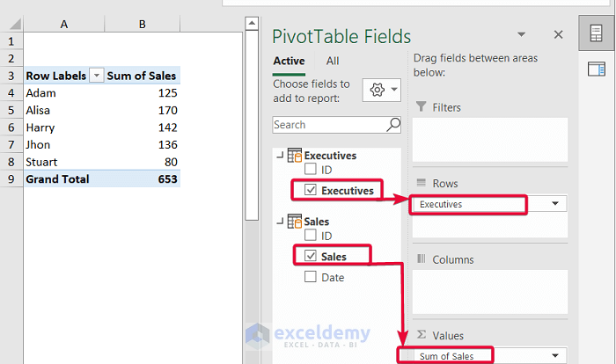This screenshot has height=364, width=616.
Task: Open the Sum of Sales dropdown
Action: 555,355
